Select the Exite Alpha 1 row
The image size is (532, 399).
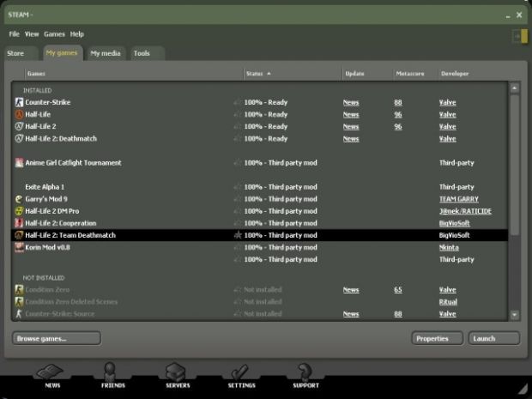point(259,186)
